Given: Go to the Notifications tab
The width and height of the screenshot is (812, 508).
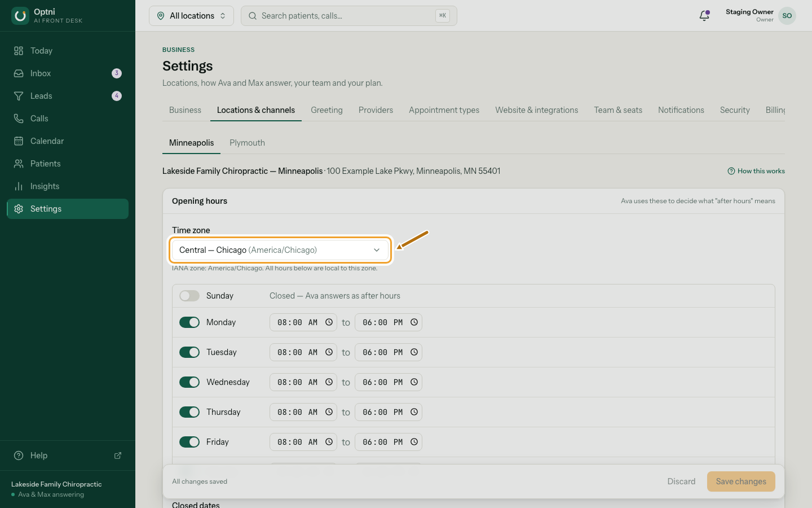Looking at the screenshot, I should tap(681, 110).
